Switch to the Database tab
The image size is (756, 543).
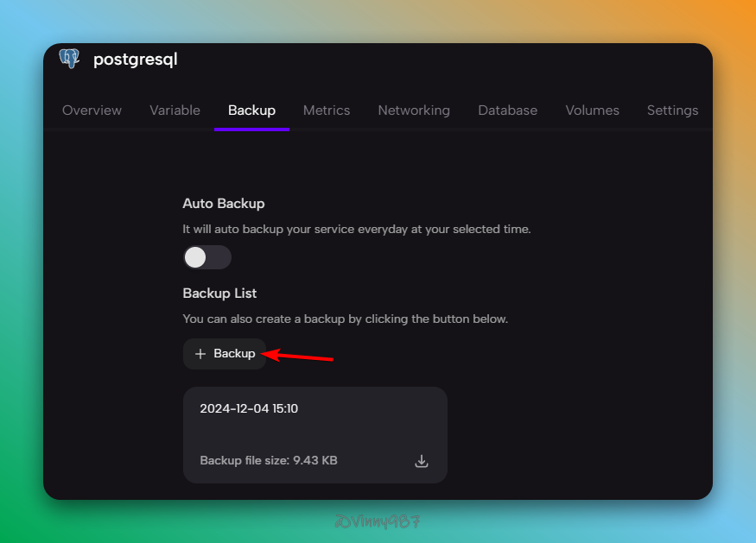507,110
